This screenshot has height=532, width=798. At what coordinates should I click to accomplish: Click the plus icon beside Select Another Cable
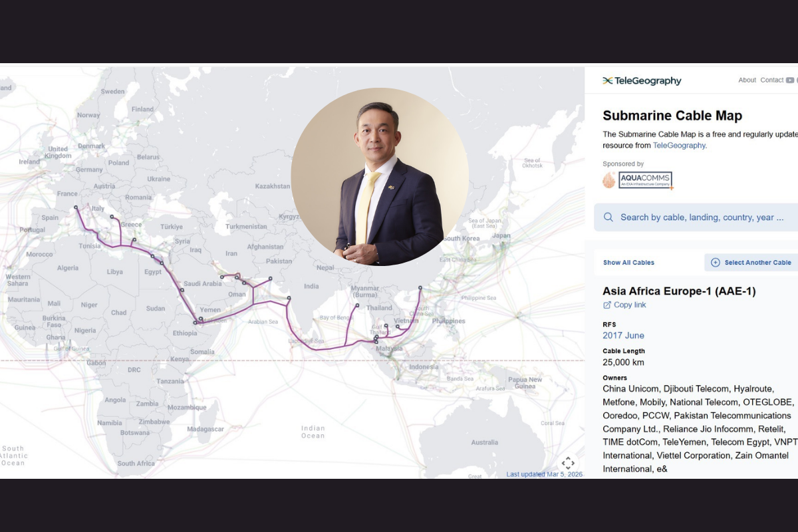click(x=716, y=263)
